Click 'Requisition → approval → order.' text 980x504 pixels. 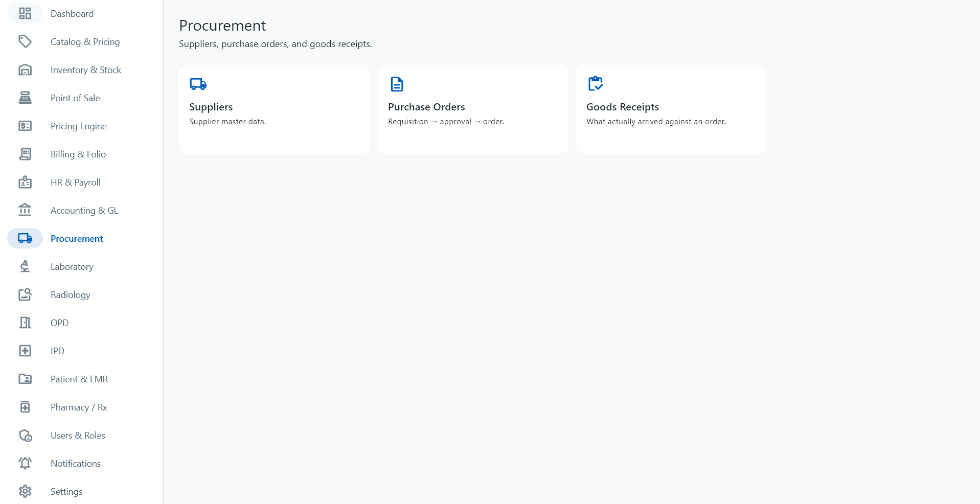coord(446,122)
